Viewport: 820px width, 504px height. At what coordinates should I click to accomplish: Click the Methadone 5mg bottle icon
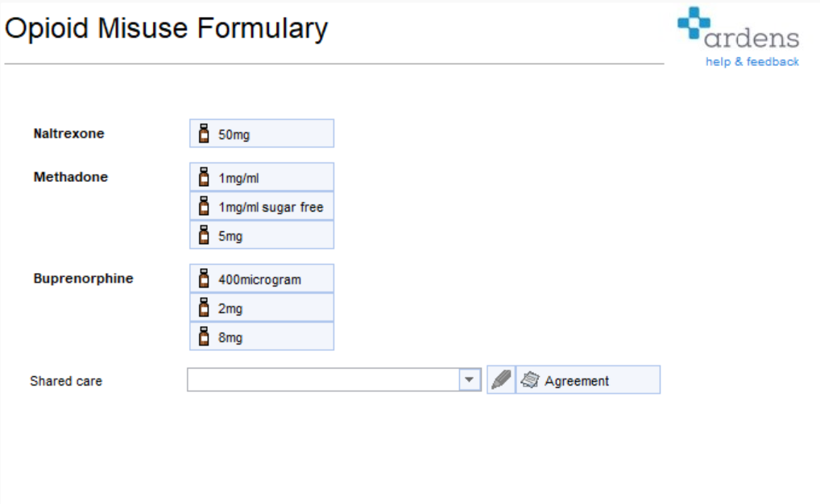(204, 235)
